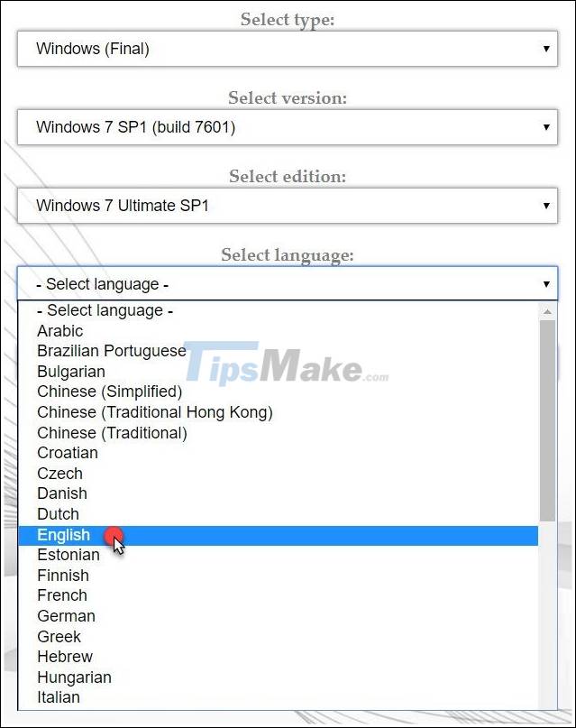The width and height of the screenshot is (576, 728).
Task: Choose Hungarian from the list
Action: (279, 677)
